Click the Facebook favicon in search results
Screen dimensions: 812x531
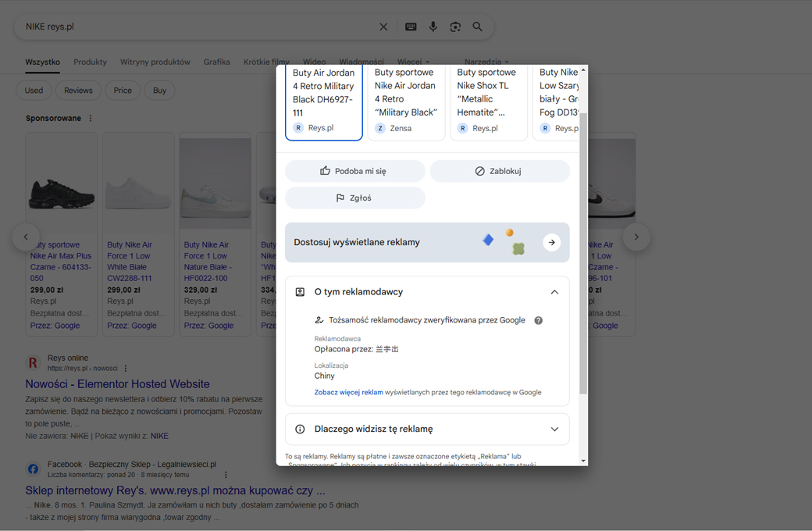pyautogui.click(x=33, y=469)
